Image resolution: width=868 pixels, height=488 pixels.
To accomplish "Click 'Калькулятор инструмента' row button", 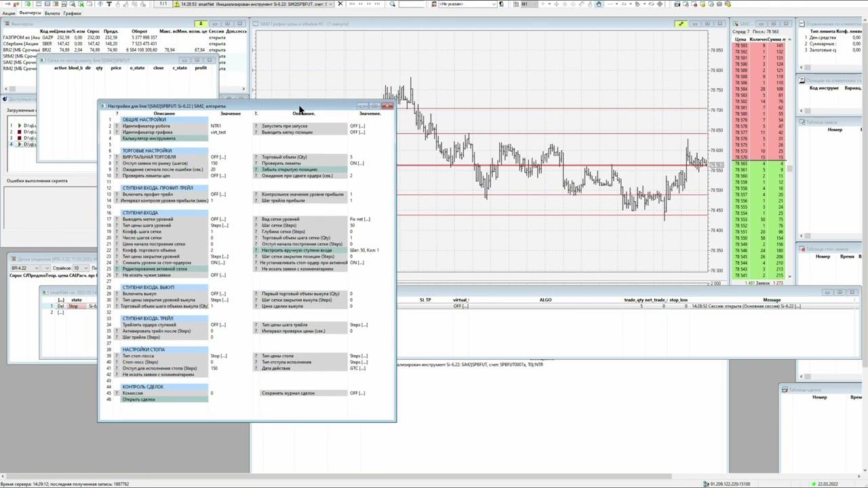I will [164, 138].
